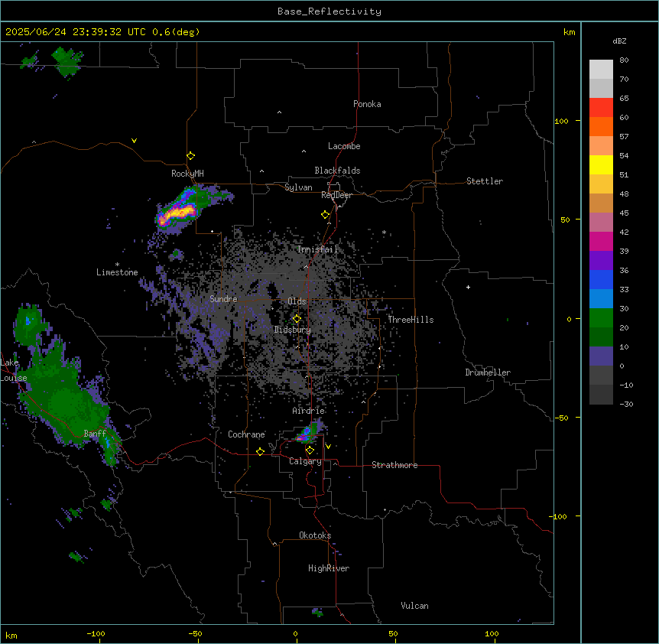
Task: Click the dBZ legend heading
Action: (x=619, y=41)
